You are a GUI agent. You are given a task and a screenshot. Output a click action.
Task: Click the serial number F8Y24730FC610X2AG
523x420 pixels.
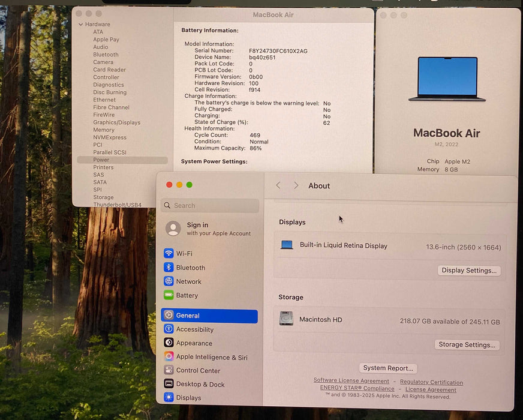[278, 51]
